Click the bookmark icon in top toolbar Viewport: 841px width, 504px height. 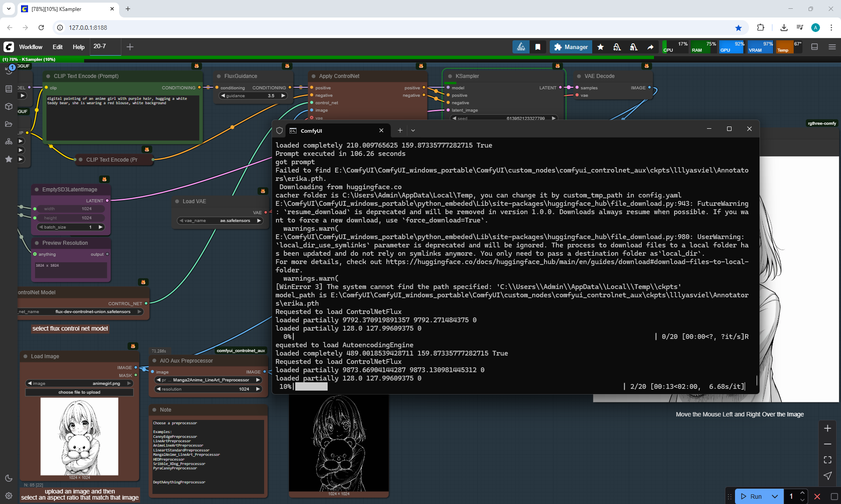pyautogui.click(x=538, y=47)
